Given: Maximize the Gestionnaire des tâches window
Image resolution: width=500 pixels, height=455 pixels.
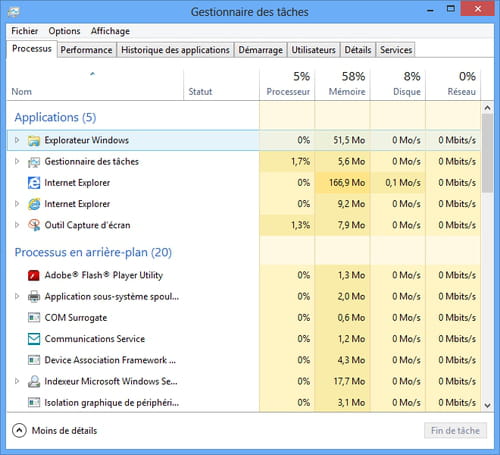Looking at the screenshot, I should [451, 9].
